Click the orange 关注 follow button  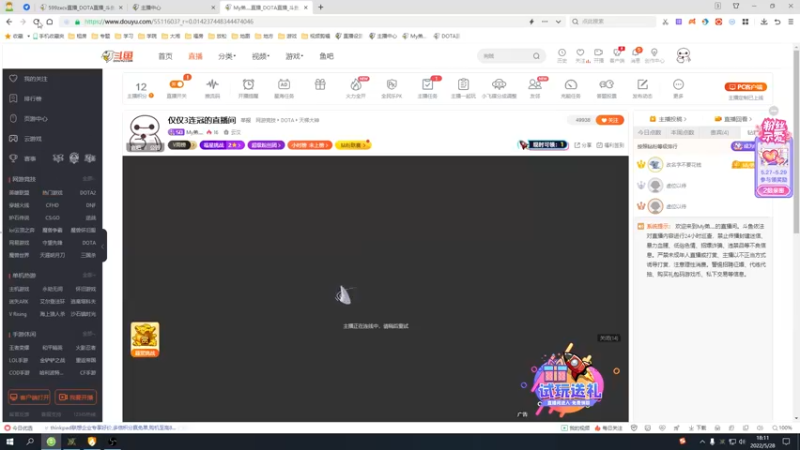point(610,120)
